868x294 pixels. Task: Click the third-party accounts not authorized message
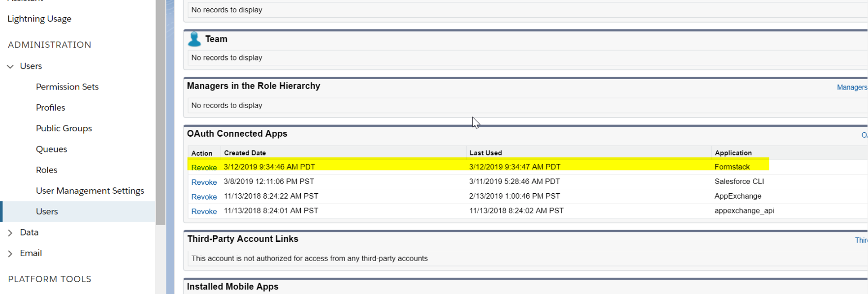coord(310,259)
